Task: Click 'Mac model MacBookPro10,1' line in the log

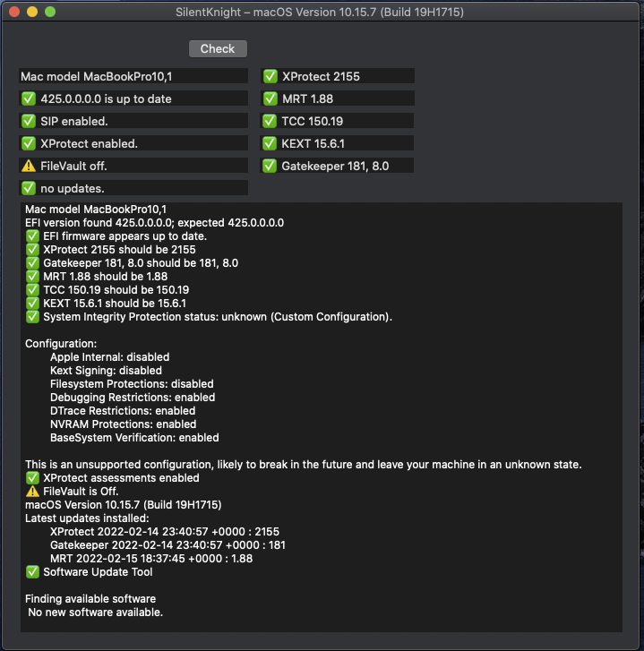Action: coord(96,210)
